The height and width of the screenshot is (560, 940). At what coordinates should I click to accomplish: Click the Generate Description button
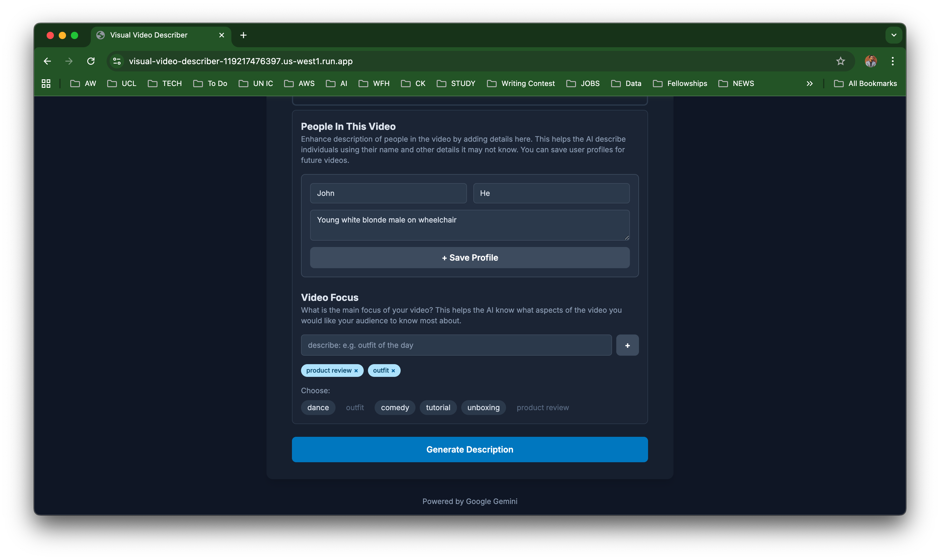click(x=470, y=450)
